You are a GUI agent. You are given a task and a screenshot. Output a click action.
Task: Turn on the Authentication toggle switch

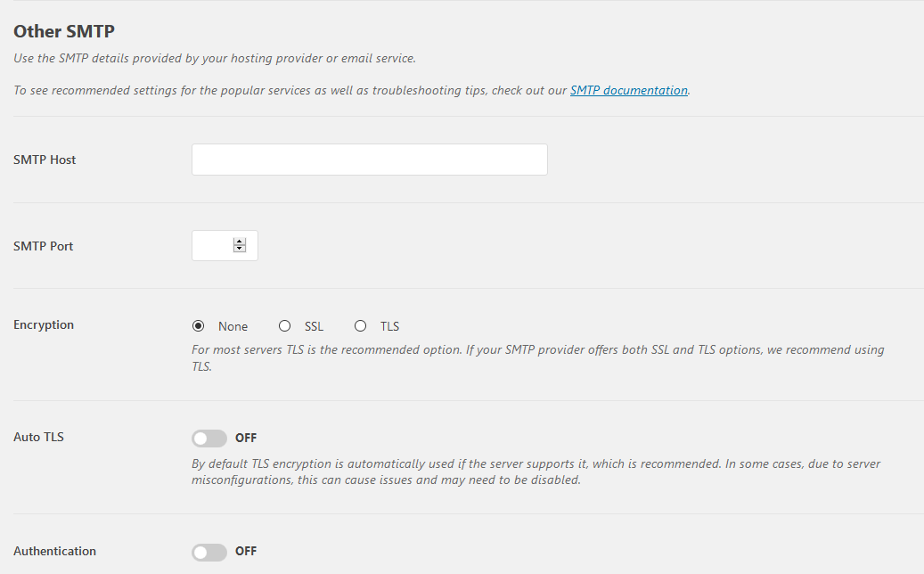pos(209,553)
